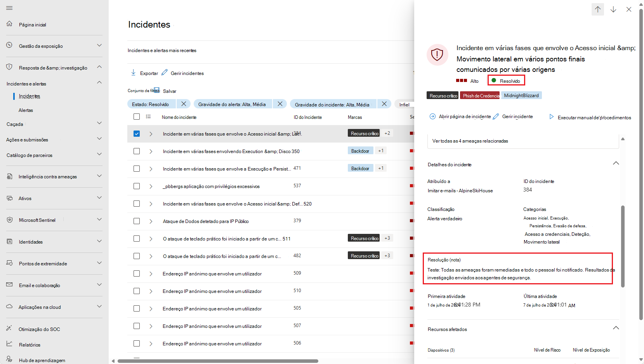644x364 pixels.
Task: Collapse the Recursos afetados section
Action: pyautogui.click(x=616, y=328)
